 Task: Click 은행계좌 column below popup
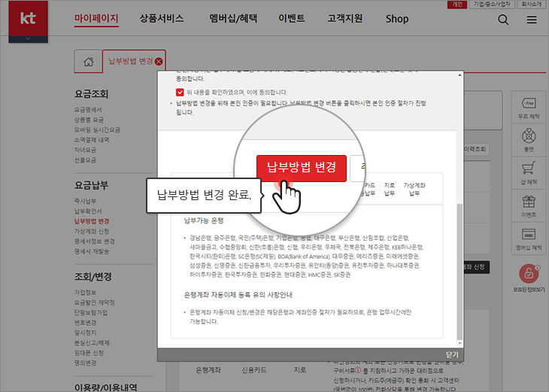208,370
